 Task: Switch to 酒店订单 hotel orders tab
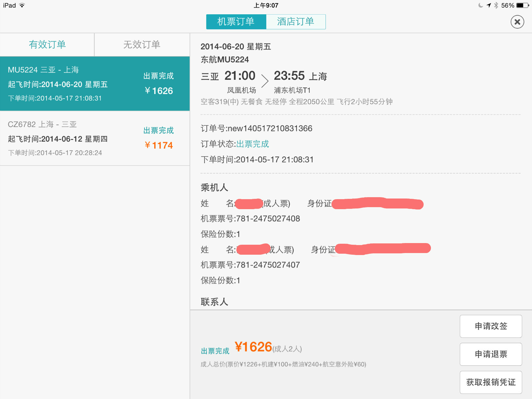tap(296, 22)
